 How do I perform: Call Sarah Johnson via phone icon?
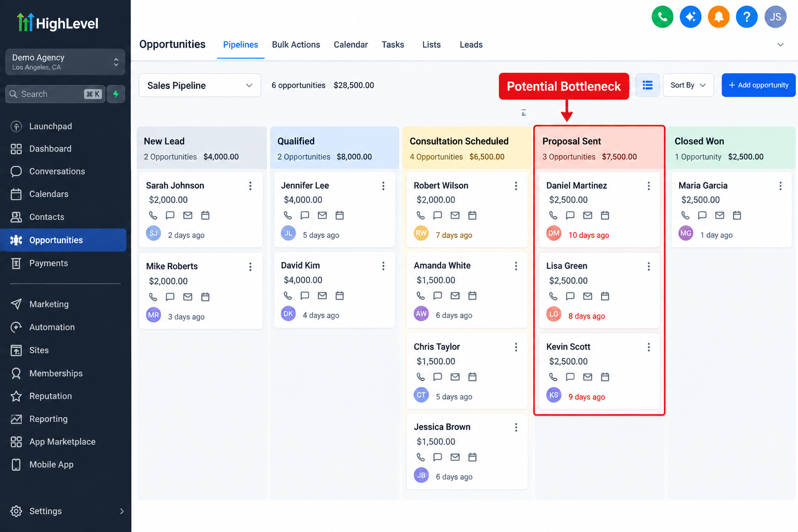153,215
